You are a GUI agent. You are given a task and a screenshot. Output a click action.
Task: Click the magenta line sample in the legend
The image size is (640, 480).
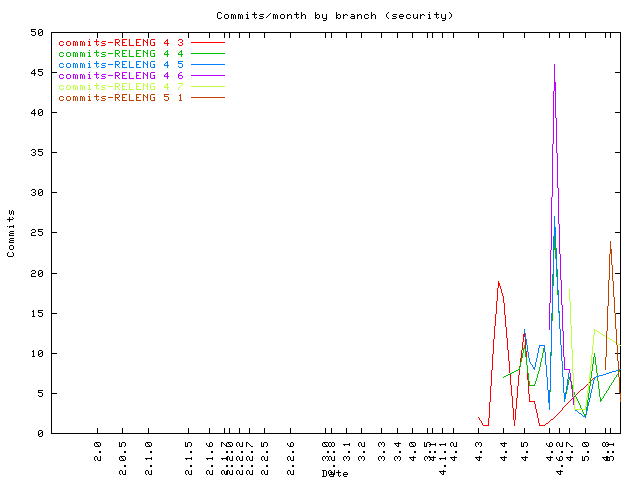208,76
